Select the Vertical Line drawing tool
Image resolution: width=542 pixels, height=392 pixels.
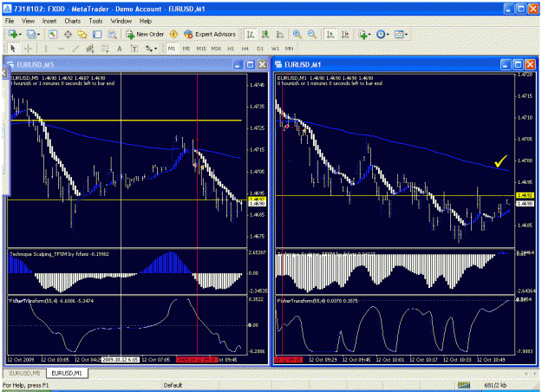(x=45, y=49)
